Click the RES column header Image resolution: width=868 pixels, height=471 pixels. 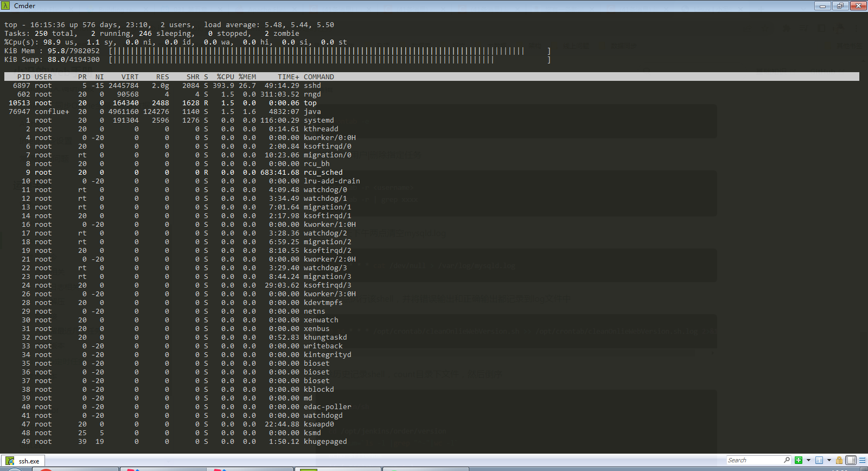pyautogui.click(x=163, y=77)
